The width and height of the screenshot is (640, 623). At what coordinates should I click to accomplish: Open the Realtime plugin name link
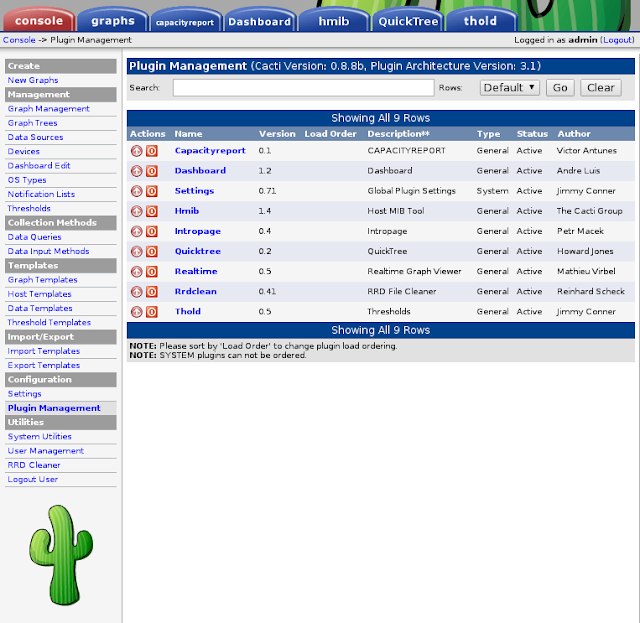pyautogui.click(x=196, y=271)
